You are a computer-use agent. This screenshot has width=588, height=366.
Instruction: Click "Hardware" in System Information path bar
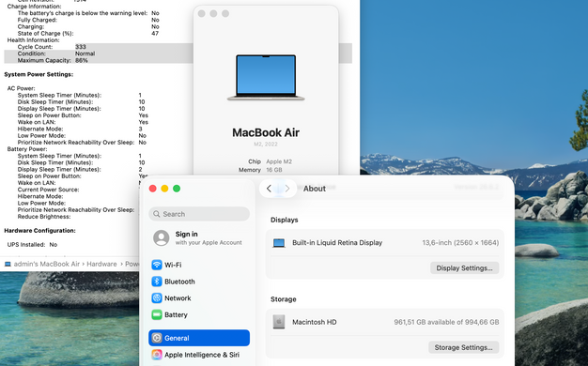101,264
